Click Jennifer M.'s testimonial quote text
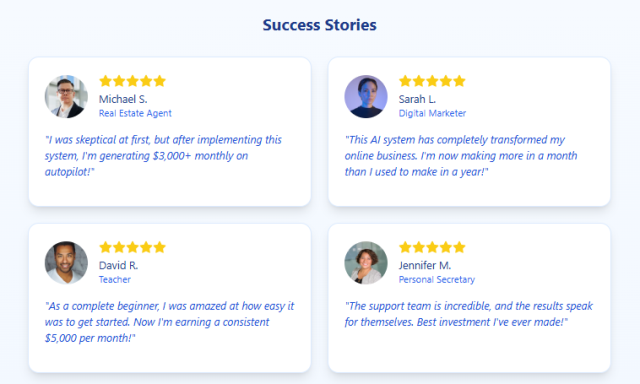640x384 pixels. pos(469,314)
